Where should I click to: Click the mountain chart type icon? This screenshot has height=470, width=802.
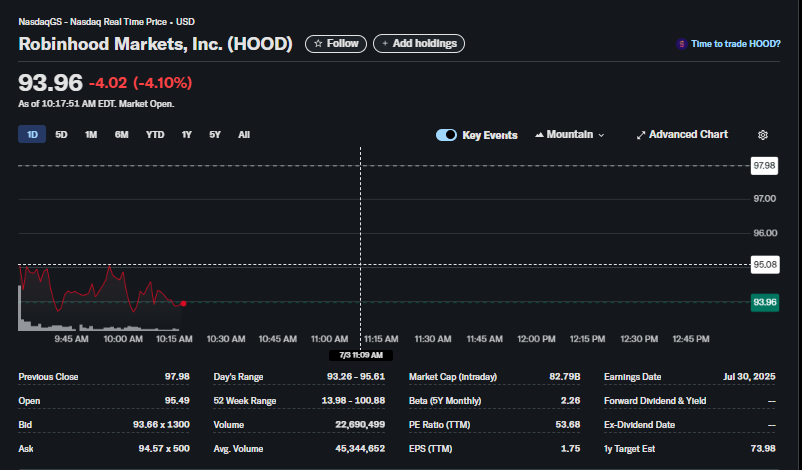point(539,135)
